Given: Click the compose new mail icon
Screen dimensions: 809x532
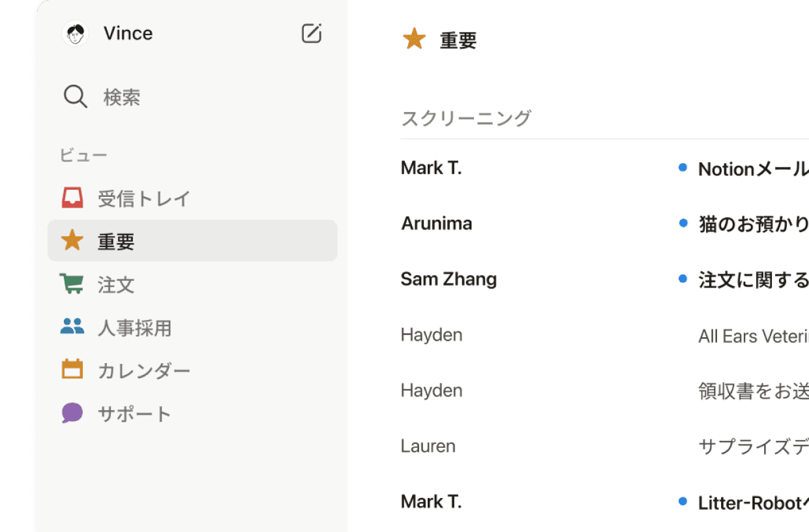Looking at the screenshot, I should [x=312, y=33].
